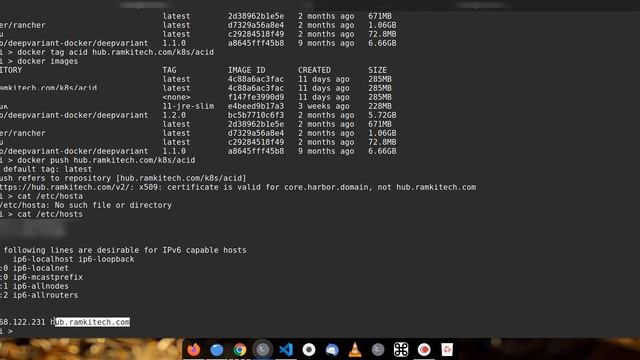Click the 'No such file or directory' error
Image resolution: width=640 pixels, height=360 pixels.
coord(113,205)
